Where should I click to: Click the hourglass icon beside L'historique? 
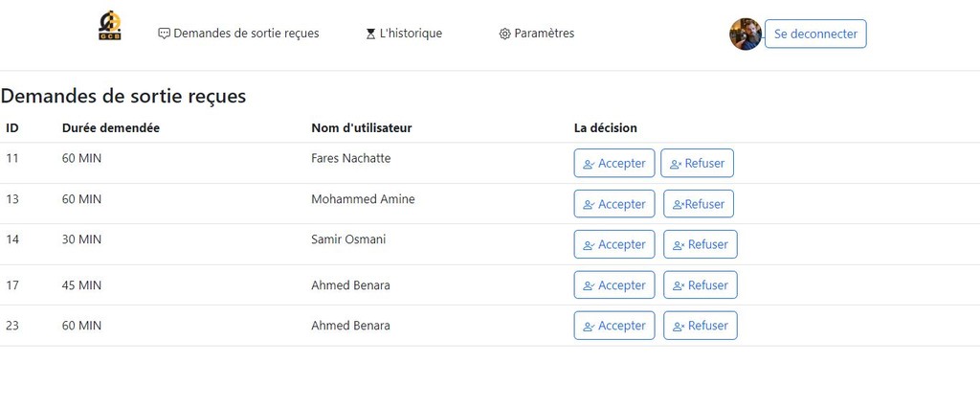tap(370, 34)
